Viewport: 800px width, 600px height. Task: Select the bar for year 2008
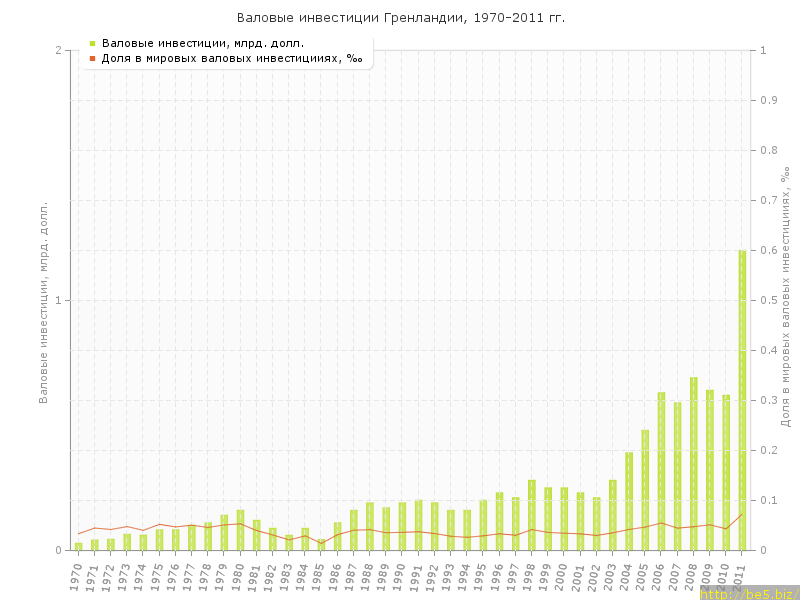coord(693,465)
